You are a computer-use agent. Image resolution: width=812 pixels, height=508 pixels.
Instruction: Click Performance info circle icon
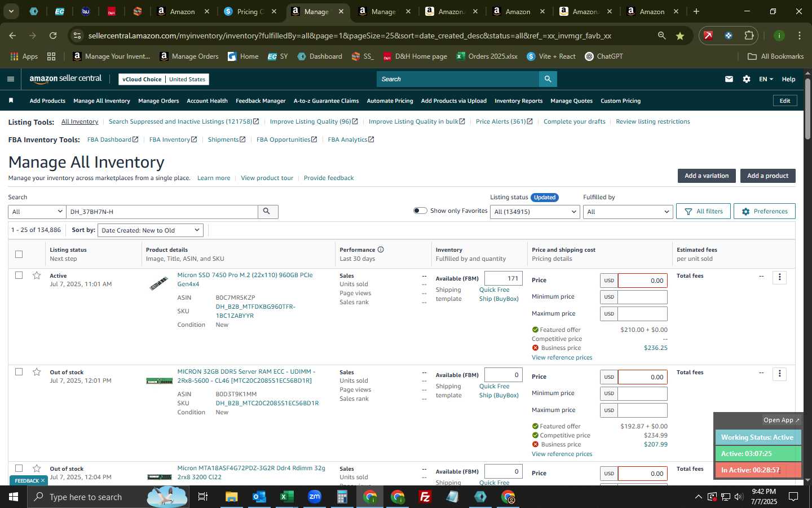click(381, 249)
